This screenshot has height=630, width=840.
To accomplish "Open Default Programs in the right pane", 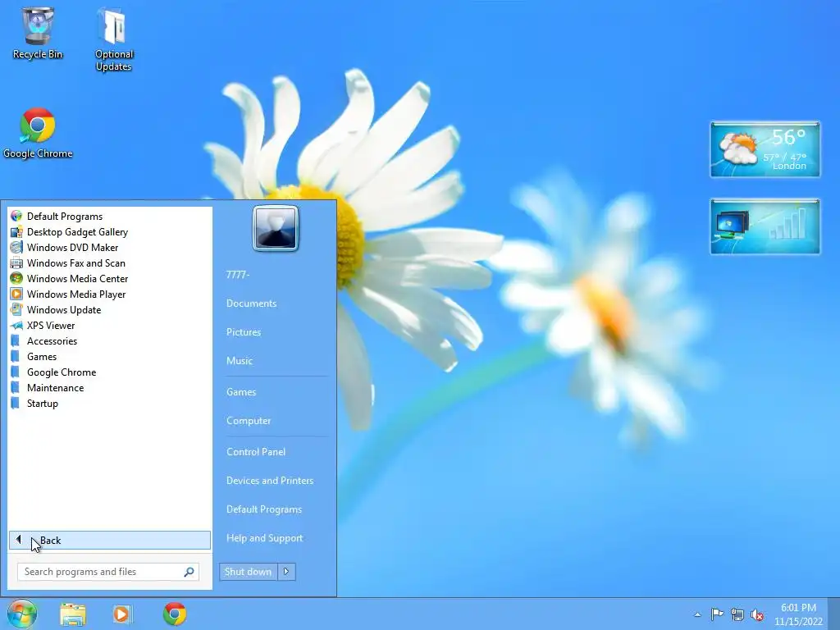I will coord(264,510).
